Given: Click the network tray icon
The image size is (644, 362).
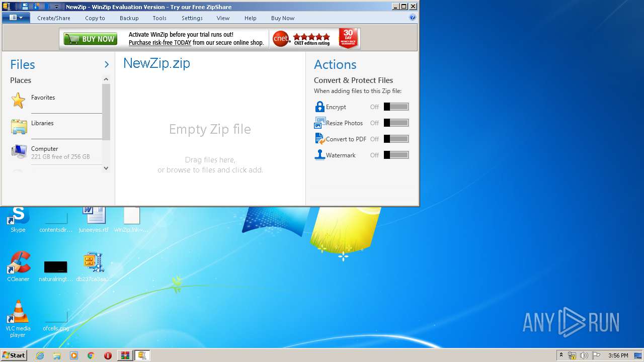Looking at the screenshot, I should click(572, 355).
